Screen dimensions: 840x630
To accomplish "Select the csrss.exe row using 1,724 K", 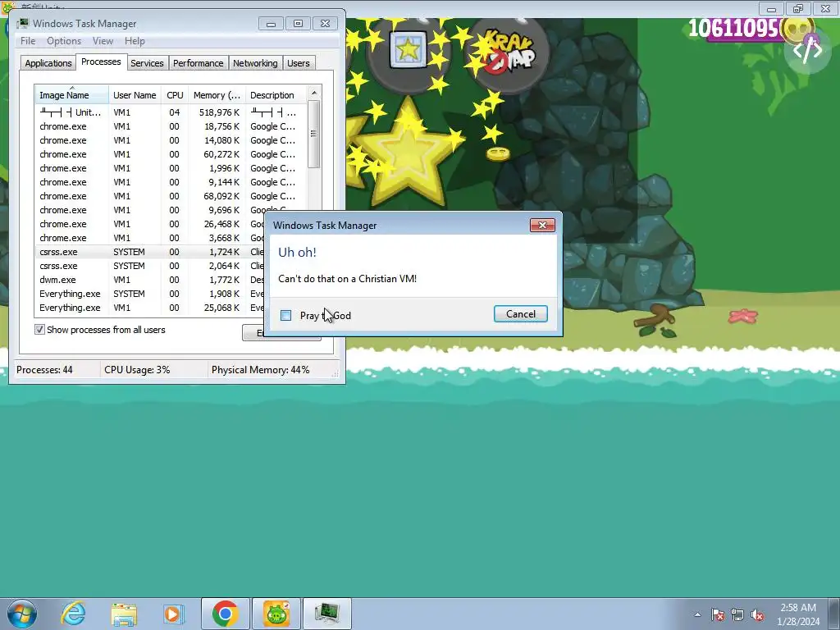I will coord(150,252).
